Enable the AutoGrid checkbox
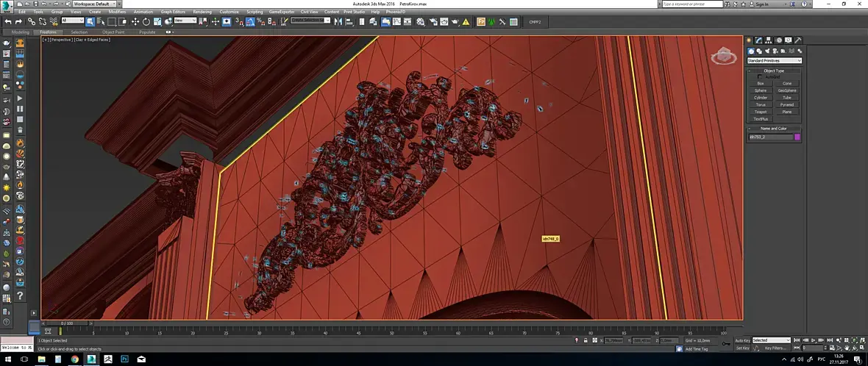The image size is (868, 366). pyautogui.click(x=760, y=77)
